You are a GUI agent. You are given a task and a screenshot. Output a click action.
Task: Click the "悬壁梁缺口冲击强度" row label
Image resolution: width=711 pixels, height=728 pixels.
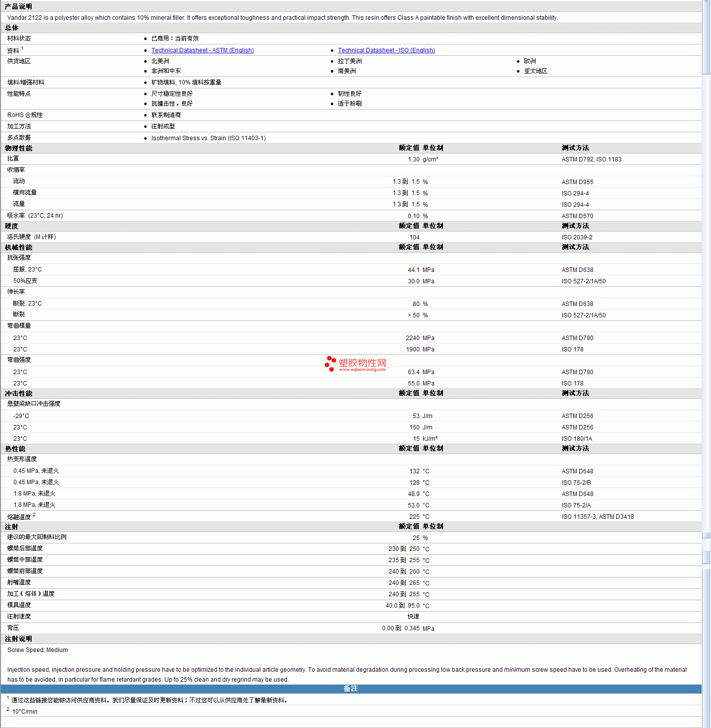(34, 404)
